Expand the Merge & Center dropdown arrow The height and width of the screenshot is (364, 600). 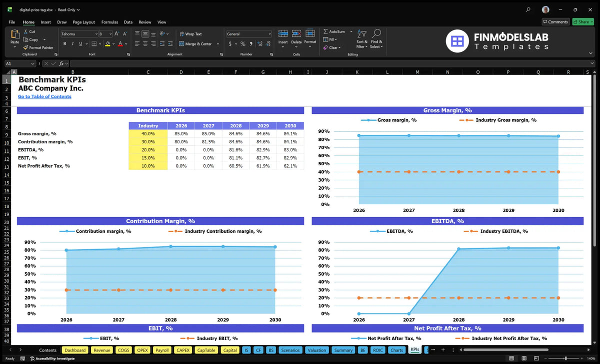(x=218, y=44)
